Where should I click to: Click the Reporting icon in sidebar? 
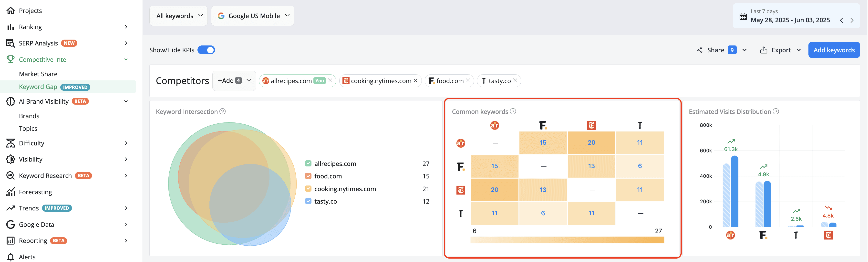(x=10, y=240)
